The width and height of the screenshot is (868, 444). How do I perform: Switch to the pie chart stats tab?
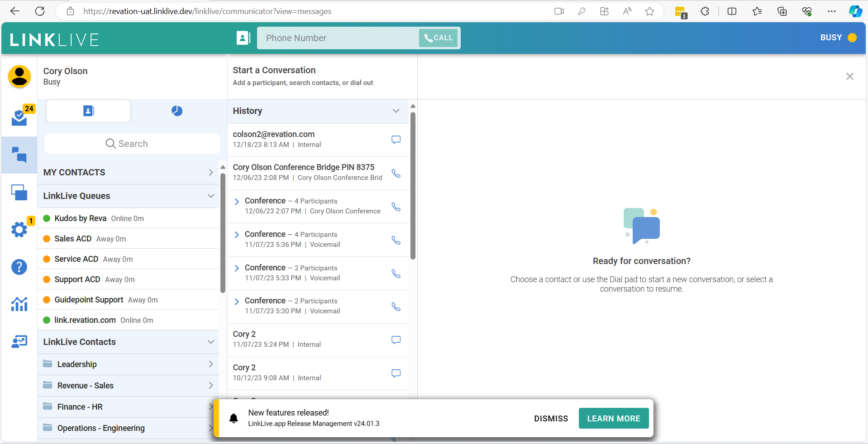177,111
